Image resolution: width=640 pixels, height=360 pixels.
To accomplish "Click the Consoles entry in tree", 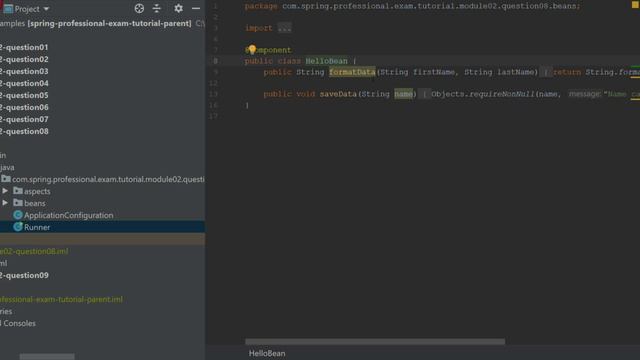I will (x=18, y=323).
